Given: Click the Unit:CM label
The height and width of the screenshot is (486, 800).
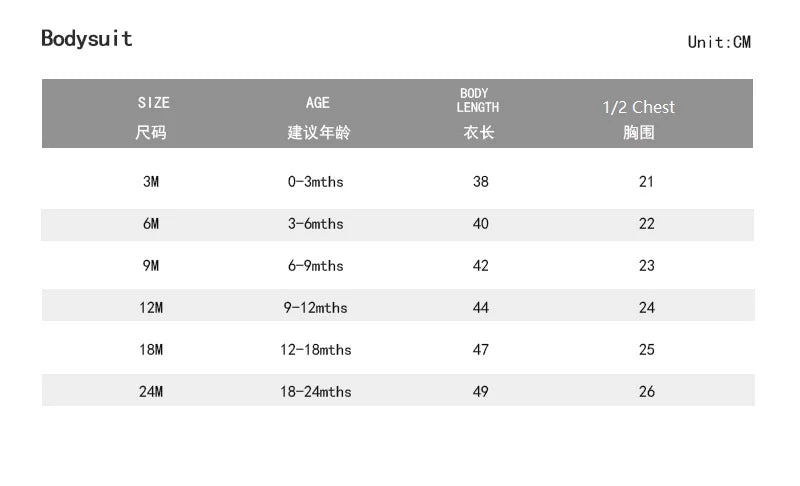Looking at the screenshot, I should pyautogui.click(x=719, y=42).
